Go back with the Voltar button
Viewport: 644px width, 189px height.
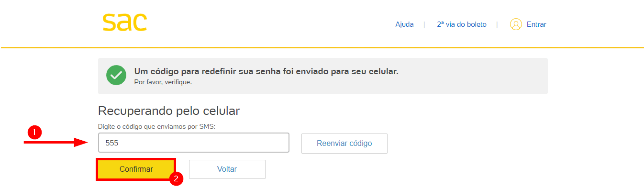pos(227,169)
